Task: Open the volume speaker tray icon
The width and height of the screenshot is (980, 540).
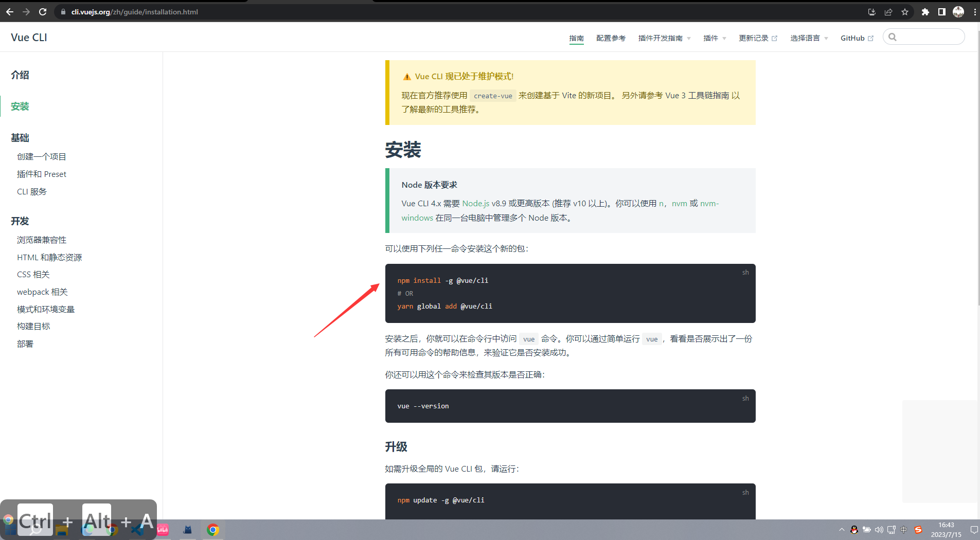Action: click(x=879, y=530)
